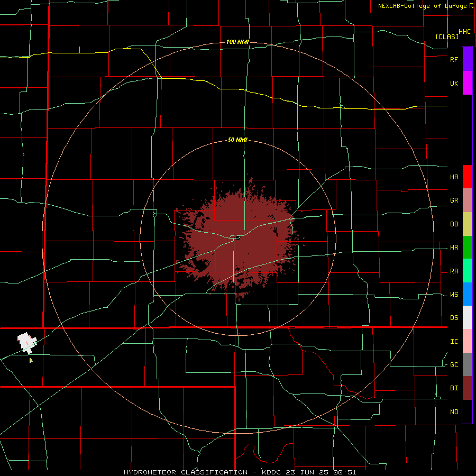Click the 'WS' legend label

[454, 295]
